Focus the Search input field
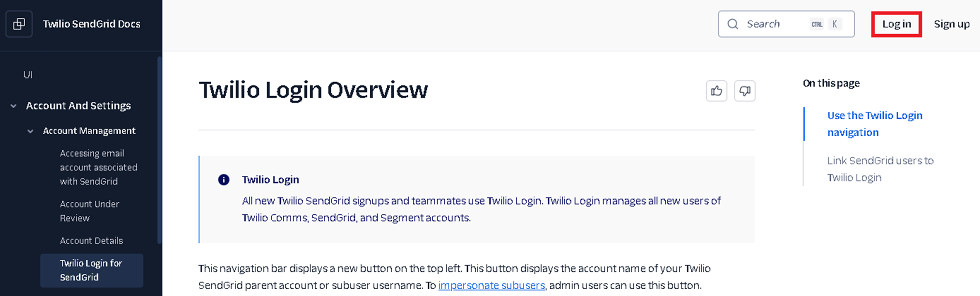This screenshot has height=296, width=980. 776,24
